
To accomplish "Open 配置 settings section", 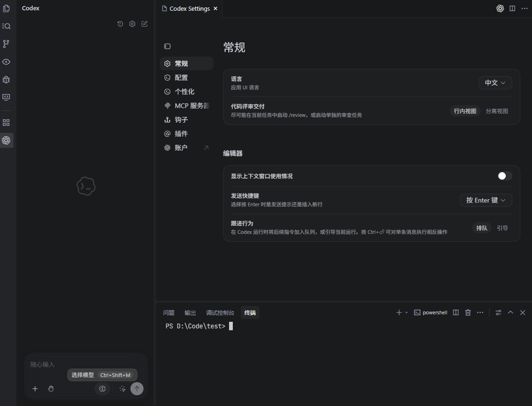I will (187, 78).
